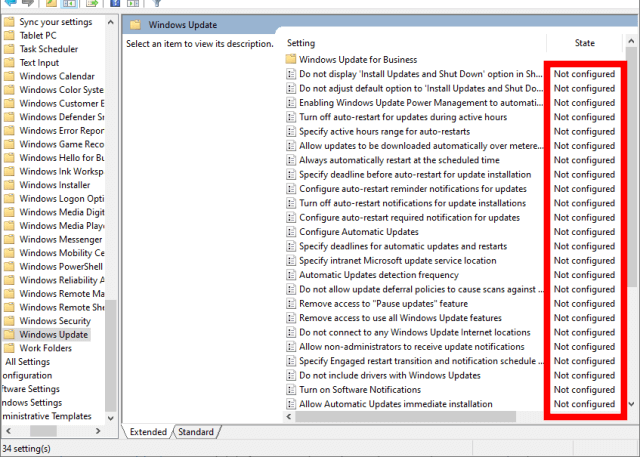640x457 pixels.
Task: Click the policy icon beside Remove access to Pause updates
Action: tap(291, 304)
